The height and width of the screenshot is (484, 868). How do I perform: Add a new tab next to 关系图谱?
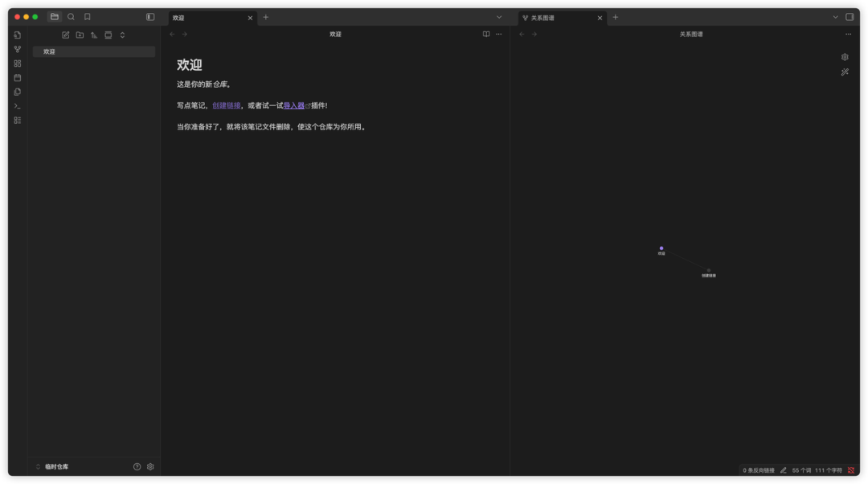615,17
